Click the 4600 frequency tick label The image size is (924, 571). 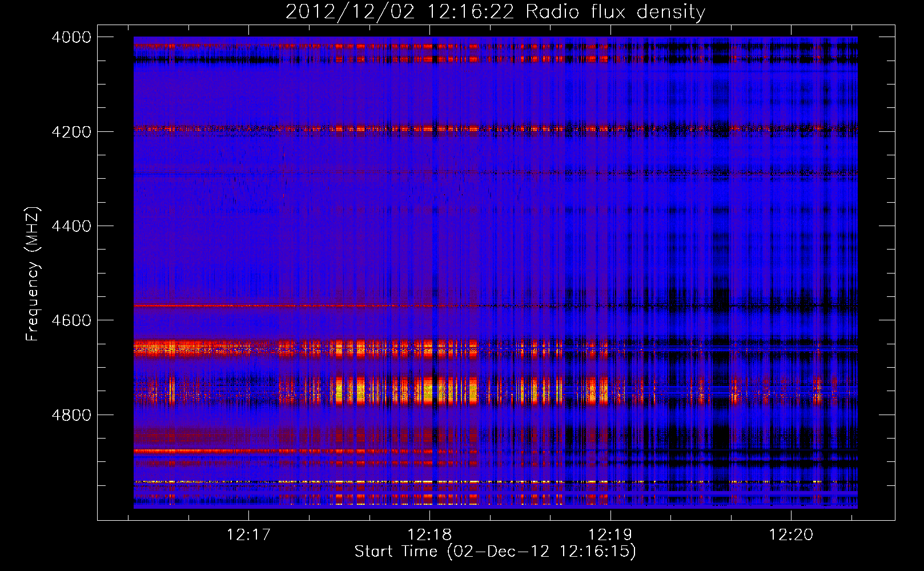pos(71,320)
